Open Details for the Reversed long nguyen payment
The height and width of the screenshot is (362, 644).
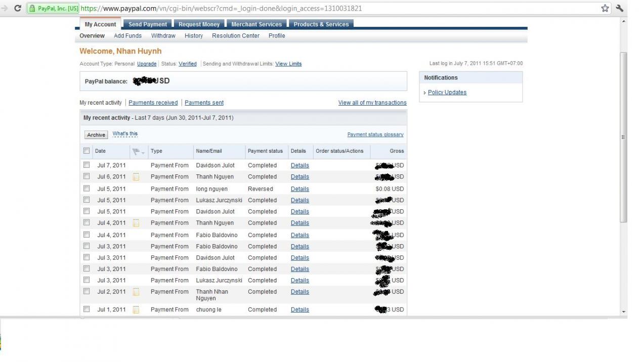[x=300, y=189]
